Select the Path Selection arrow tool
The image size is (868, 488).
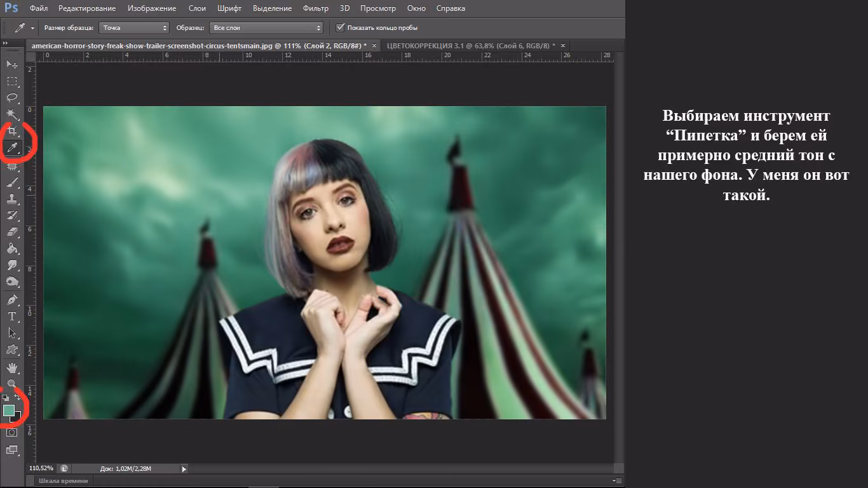12,333
